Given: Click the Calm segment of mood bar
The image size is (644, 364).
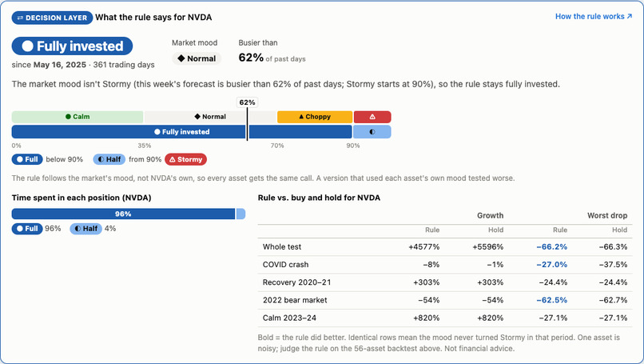Looking at the screenshot, I should click(78, 117).
